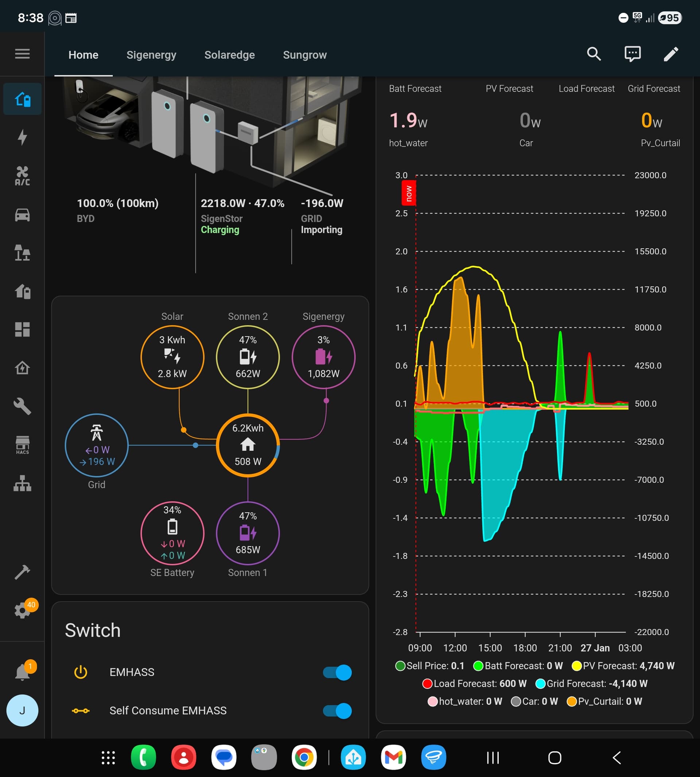Screen dimensions: 700x777
Task: Click the Load Forecast red legend dot
Action: click(427, 684)
